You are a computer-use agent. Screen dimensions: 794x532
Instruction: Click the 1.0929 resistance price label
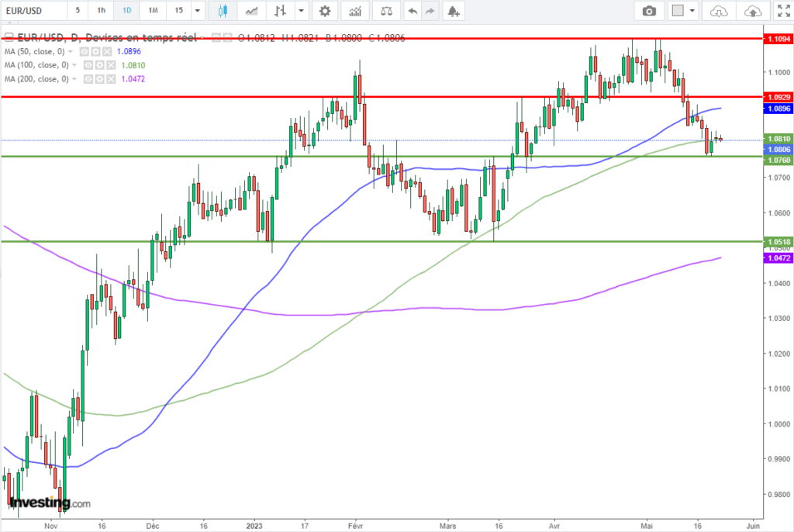(x=777, y=97)
